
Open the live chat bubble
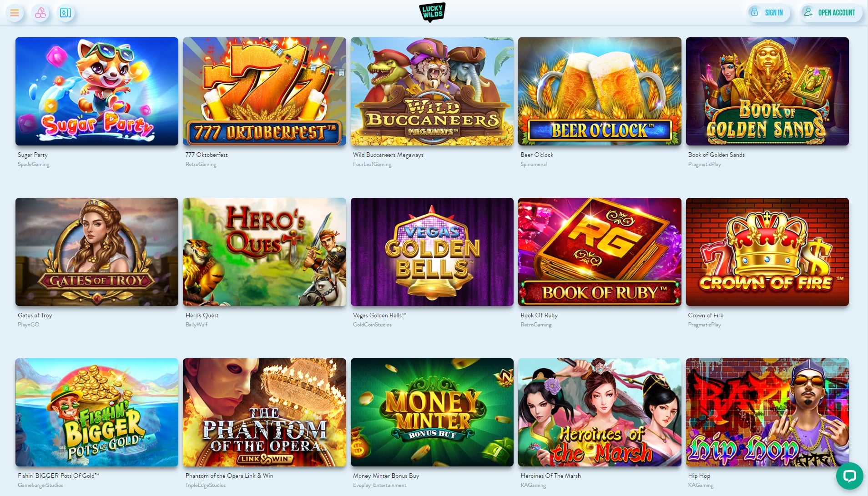[x=849, y=476]
